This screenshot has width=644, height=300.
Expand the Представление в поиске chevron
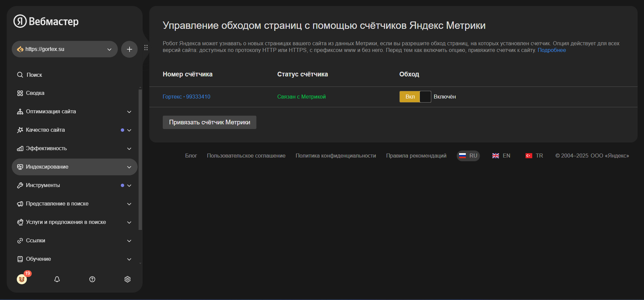point(129,204)
